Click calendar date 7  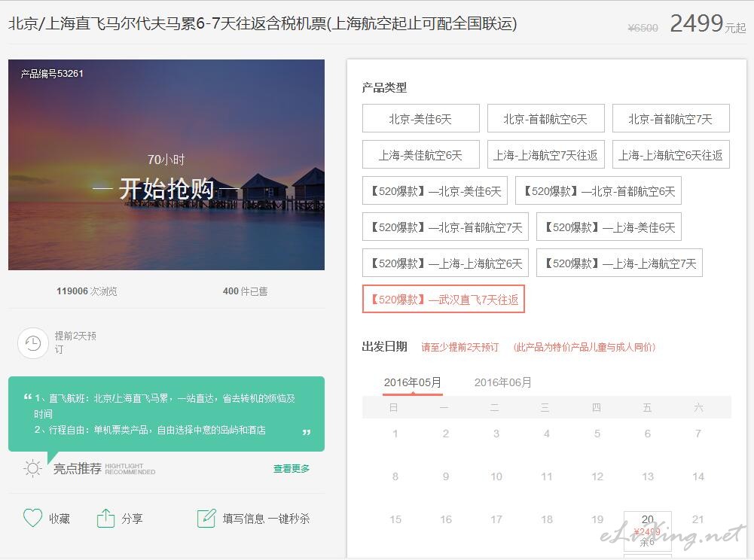(x=698, y=434)
